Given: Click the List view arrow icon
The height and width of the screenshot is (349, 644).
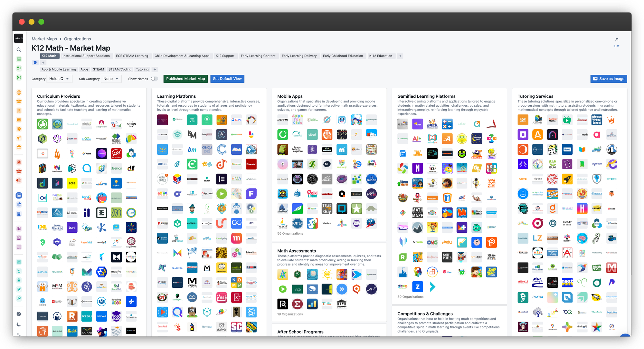Looking at the screenshot, I should coord(616,40).
